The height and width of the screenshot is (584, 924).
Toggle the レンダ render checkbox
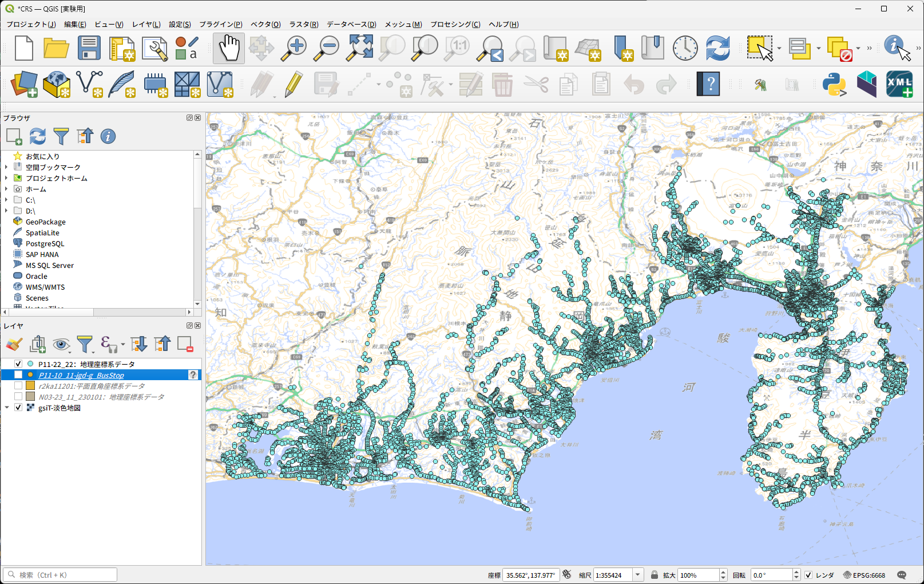point(808,575)
